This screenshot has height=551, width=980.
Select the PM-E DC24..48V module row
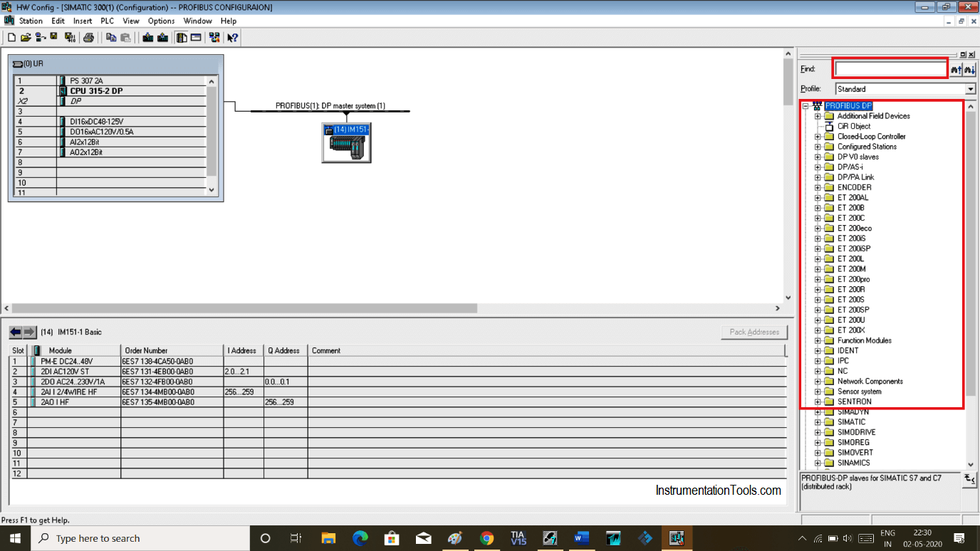click(x=397, y=361)
